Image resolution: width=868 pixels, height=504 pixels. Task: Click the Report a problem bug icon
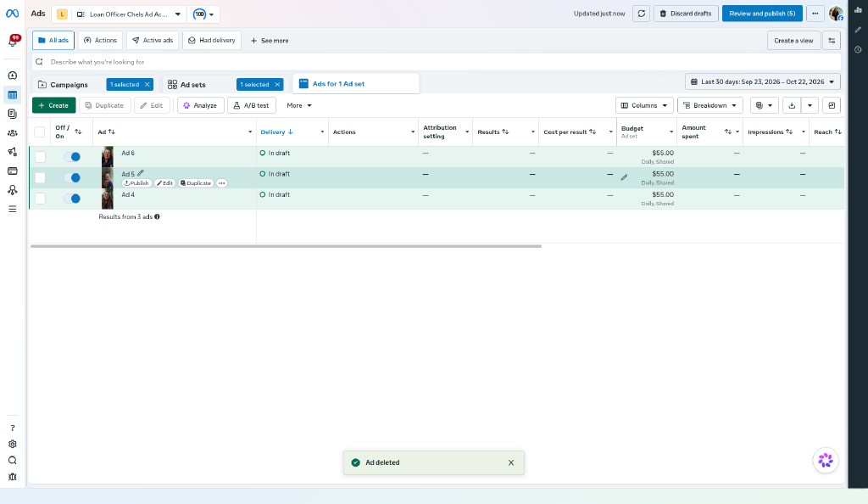point(12,476)
